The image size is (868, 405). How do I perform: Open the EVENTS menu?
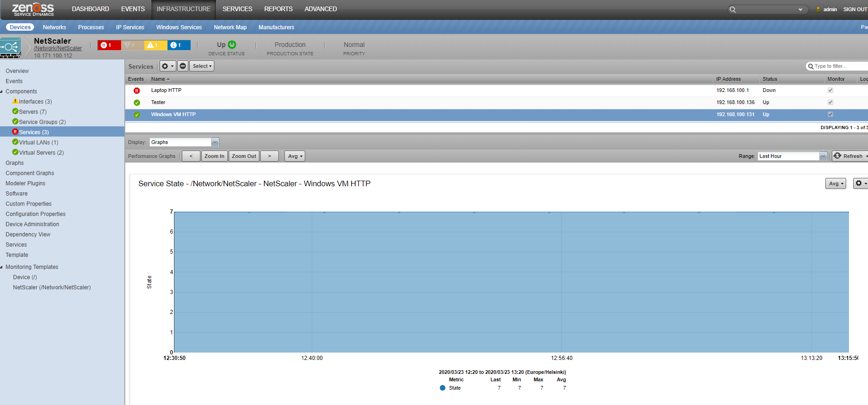133,9
